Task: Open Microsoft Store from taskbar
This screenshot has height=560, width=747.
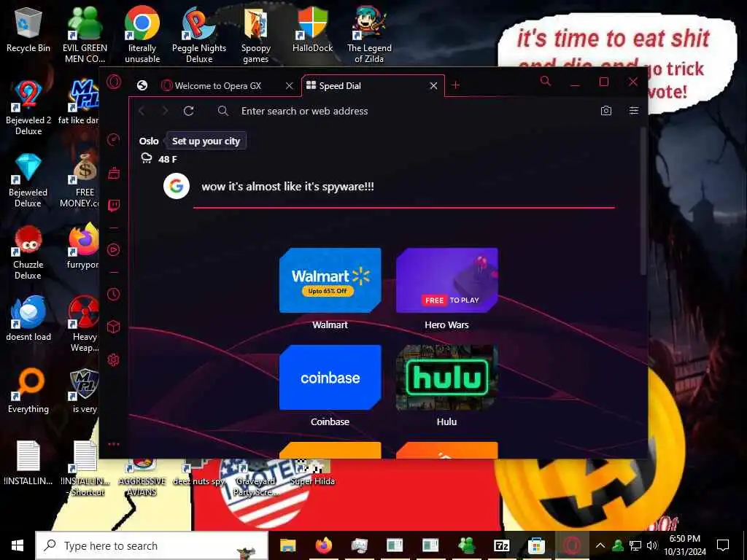Action: pos(536,545)
